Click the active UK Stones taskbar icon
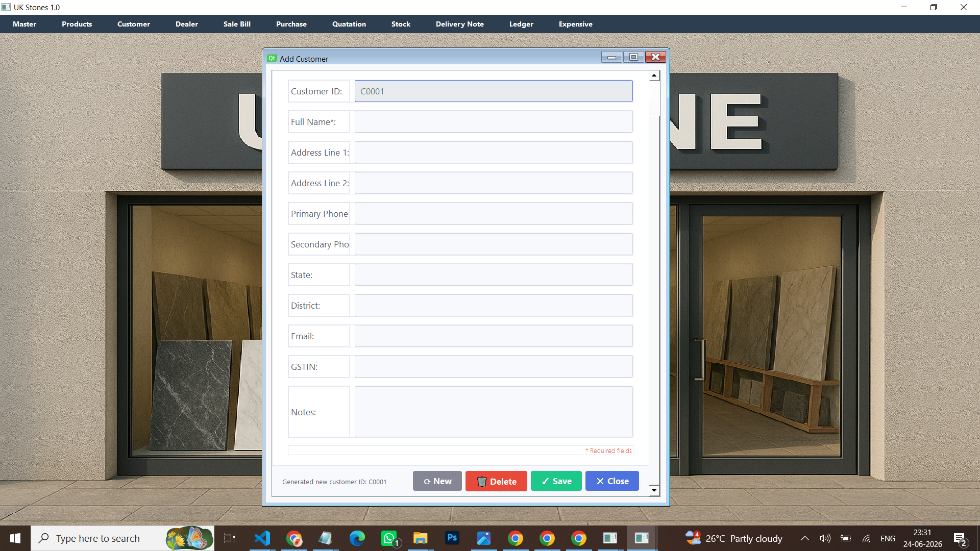The image size is (980, 551). 642,538
